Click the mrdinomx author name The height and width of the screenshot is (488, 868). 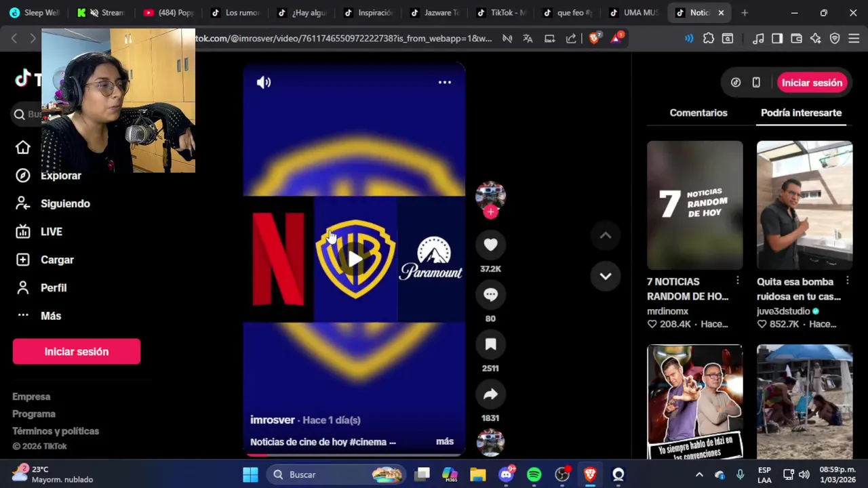(667, 311)
